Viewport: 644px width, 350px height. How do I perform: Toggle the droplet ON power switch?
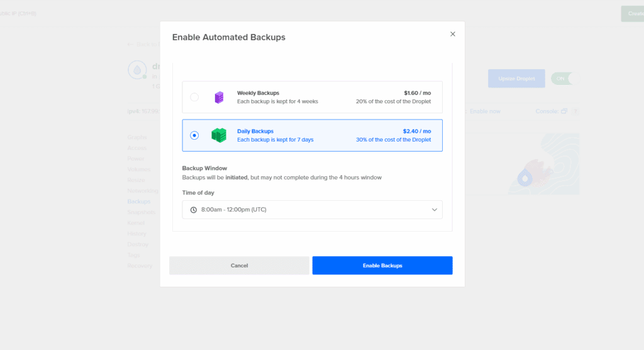click(562, 79)
